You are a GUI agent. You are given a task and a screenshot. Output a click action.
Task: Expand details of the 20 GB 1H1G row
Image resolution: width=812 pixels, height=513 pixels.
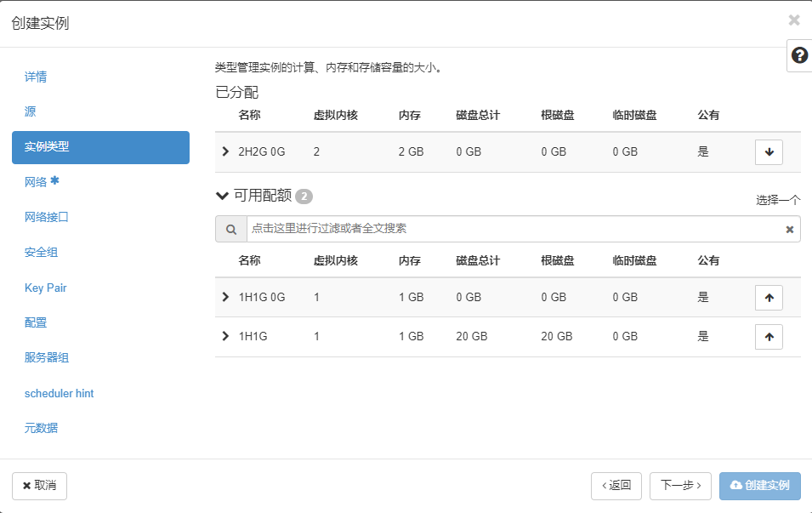pyautogui.click(x=225, y=336)
